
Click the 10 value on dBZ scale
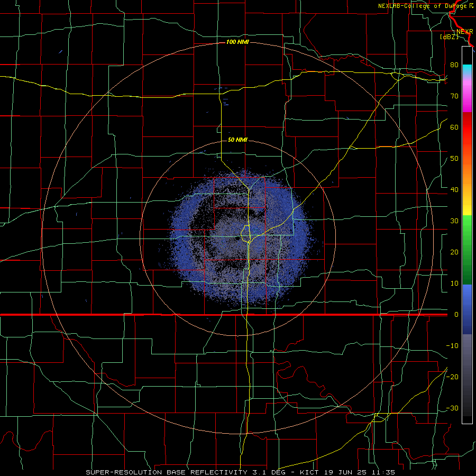click(x=454, y=283)
